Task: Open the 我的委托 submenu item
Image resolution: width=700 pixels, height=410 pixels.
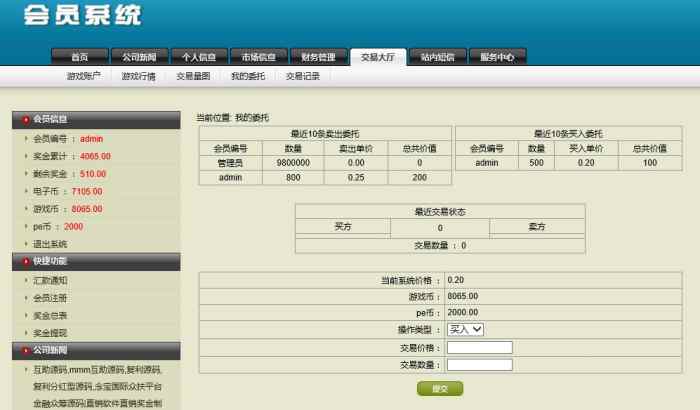Action: [x=248, y=76]
